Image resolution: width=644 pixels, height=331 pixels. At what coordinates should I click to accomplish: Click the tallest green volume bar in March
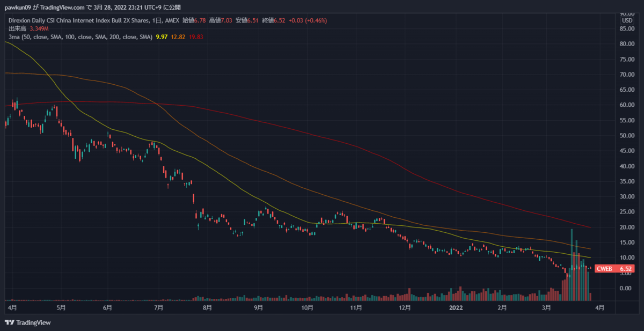572,264
